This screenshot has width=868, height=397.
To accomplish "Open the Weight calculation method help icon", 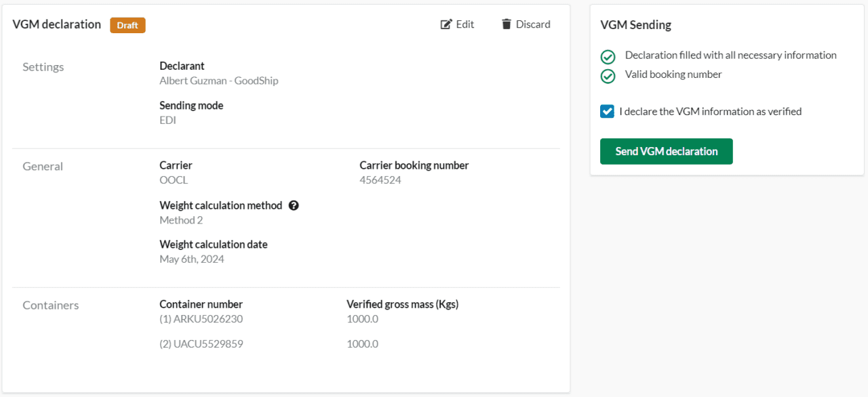I will click(294, 205).
